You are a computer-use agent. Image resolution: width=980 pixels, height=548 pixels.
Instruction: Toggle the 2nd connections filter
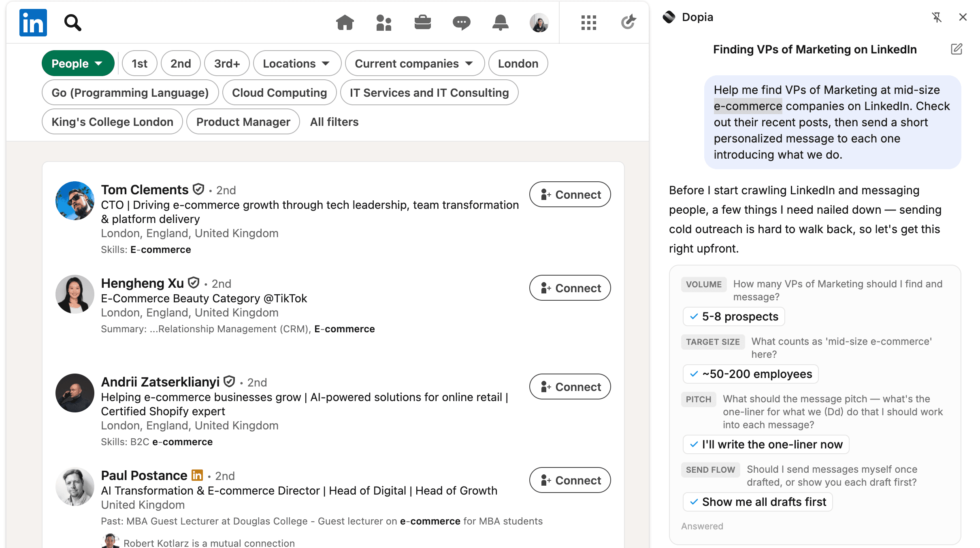181,64
